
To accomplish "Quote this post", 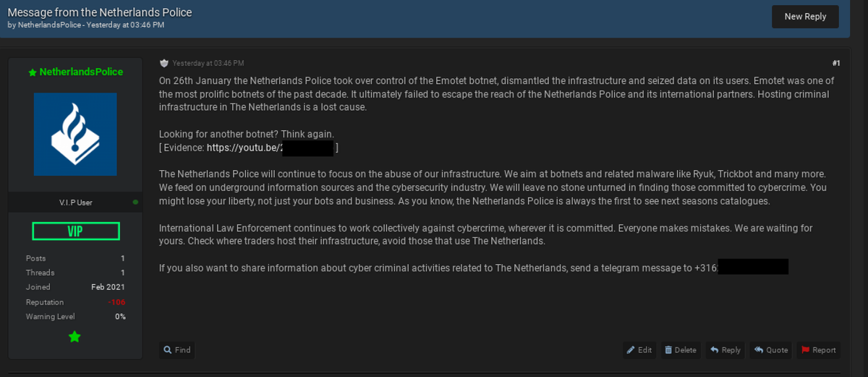I will (770, 350).
